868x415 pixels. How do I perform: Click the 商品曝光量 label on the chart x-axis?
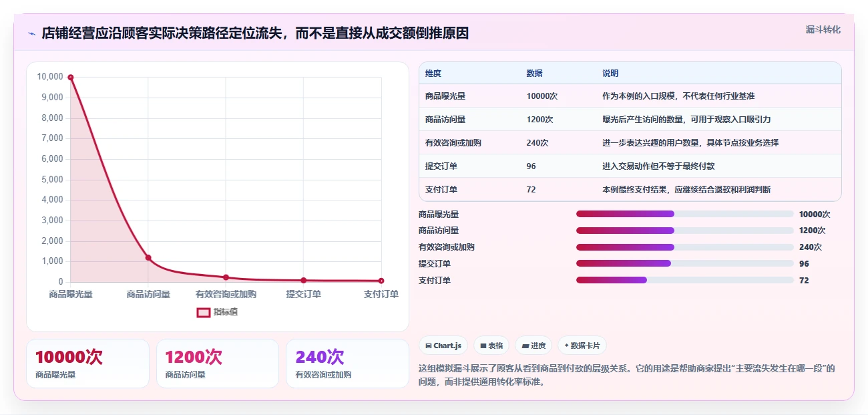(71, 294)
